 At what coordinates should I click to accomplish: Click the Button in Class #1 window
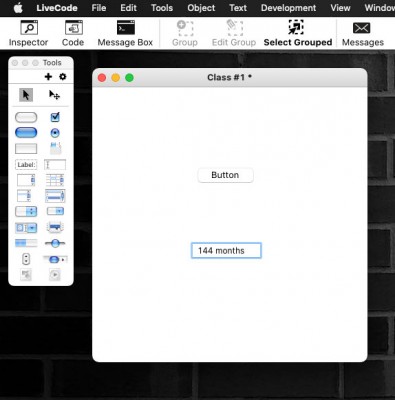tap(225, 175)
